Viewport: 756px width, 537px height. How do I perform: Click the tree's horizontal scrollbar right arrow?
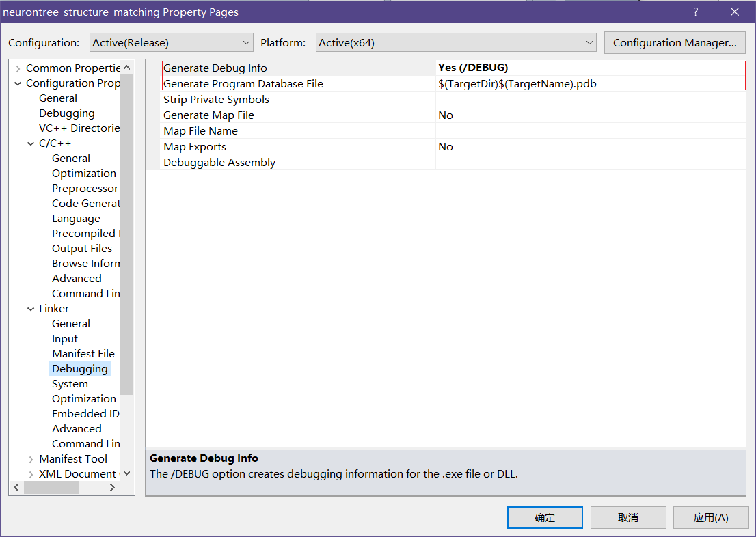click(113, 488)
